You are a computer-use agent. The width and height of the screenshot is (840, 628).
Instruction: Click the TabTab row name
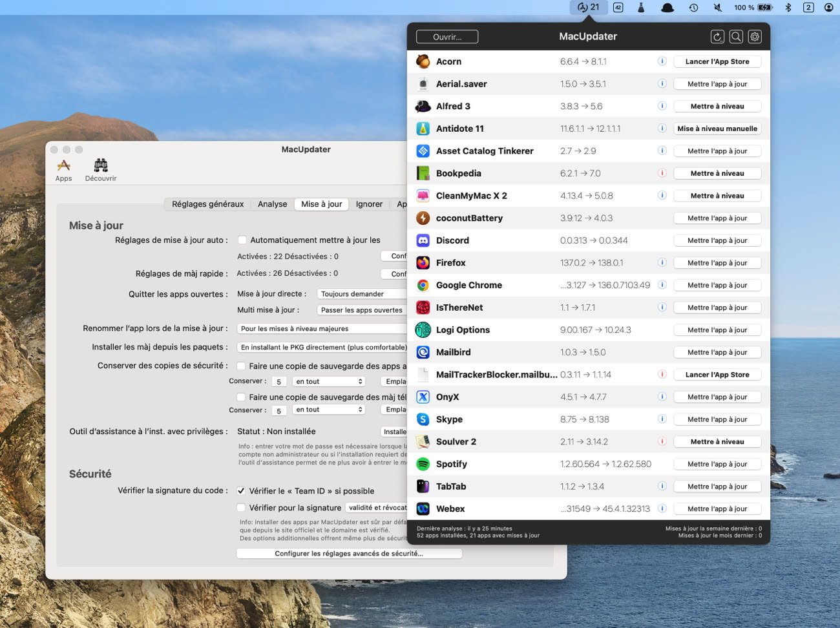point(451,487)
